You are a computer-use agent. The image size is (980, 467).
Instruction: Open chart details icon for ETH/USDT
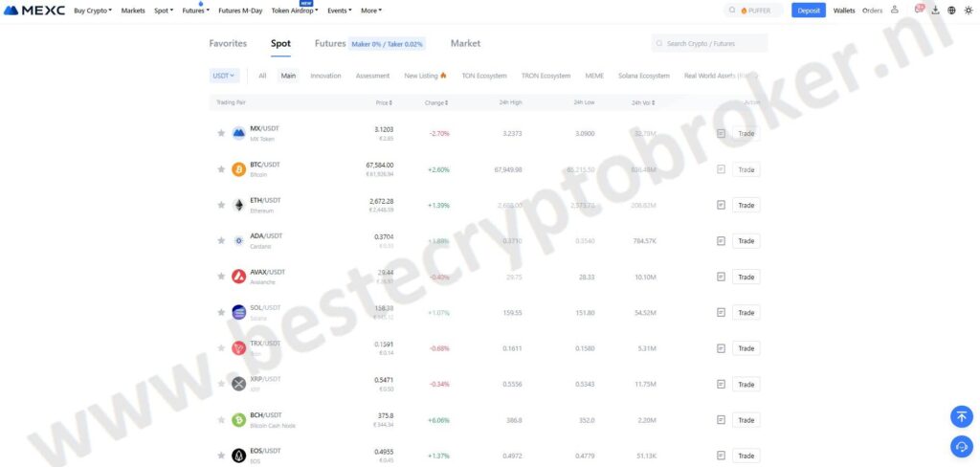click(721, 205)
